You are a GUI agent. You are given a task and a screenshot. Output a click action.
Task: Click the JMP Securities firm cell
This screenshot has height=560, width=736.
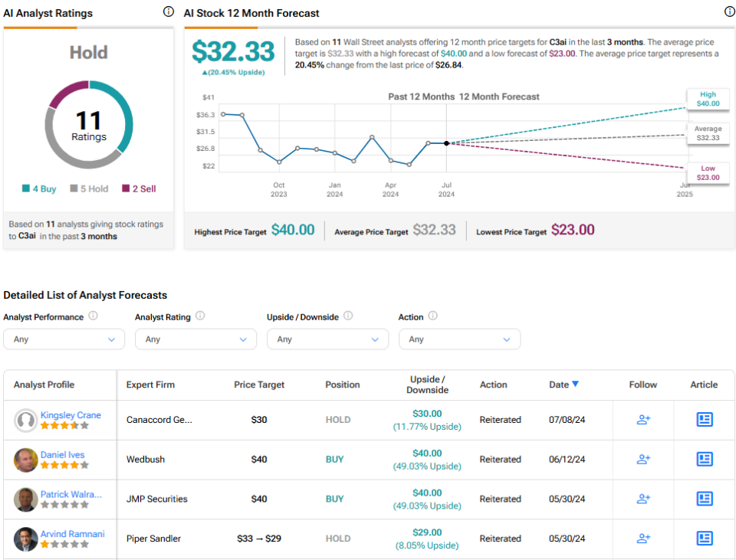[x=156, y=499]
